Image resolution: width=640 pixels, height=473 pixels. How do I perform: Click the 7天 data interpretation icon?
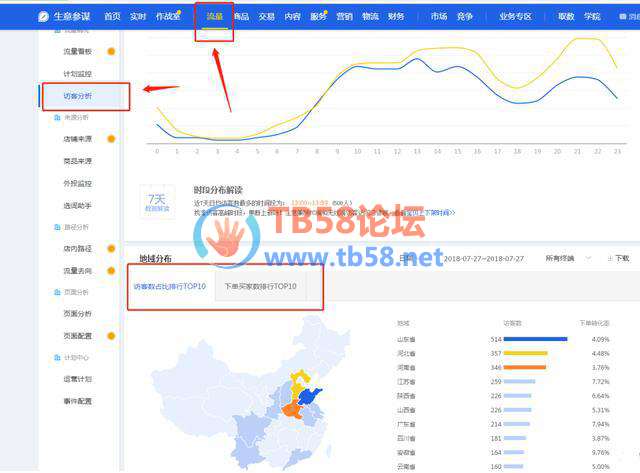click(158, 200)
